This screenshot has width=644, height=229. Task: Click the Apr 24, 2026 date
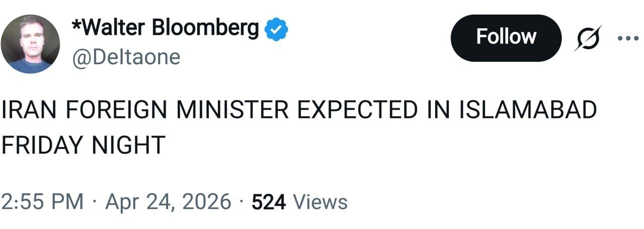pos(168,202)
